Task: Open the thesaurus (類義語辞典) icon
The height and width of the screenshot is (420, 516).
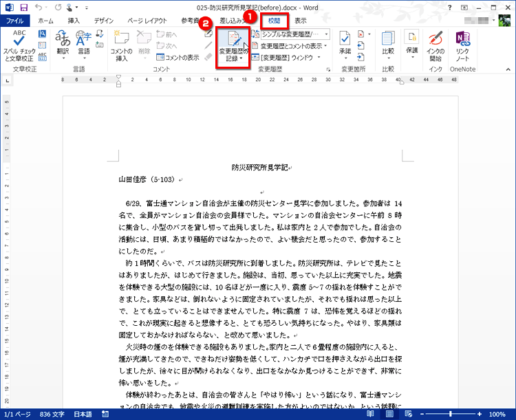Action: tap(42, 45)
